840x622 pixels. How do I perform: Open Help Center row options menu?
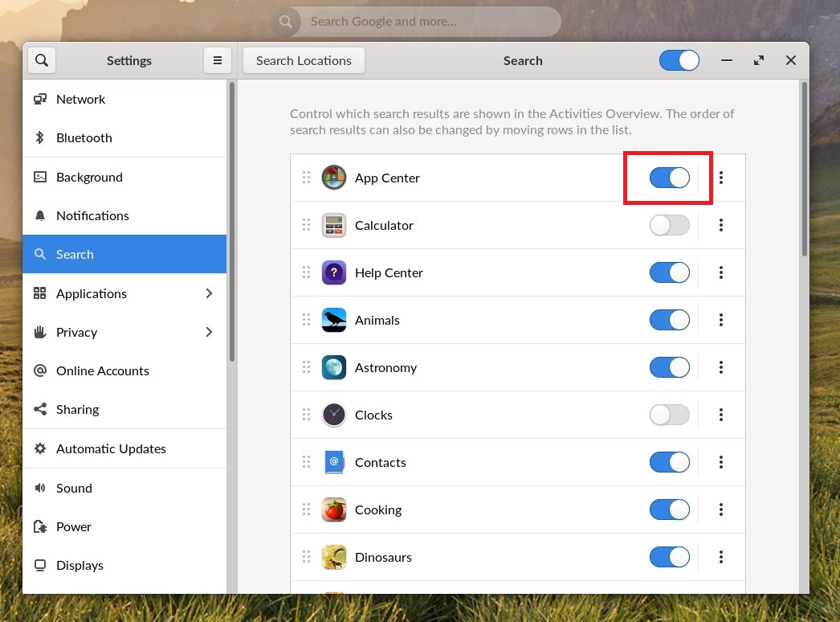click(x=721, y=272)
